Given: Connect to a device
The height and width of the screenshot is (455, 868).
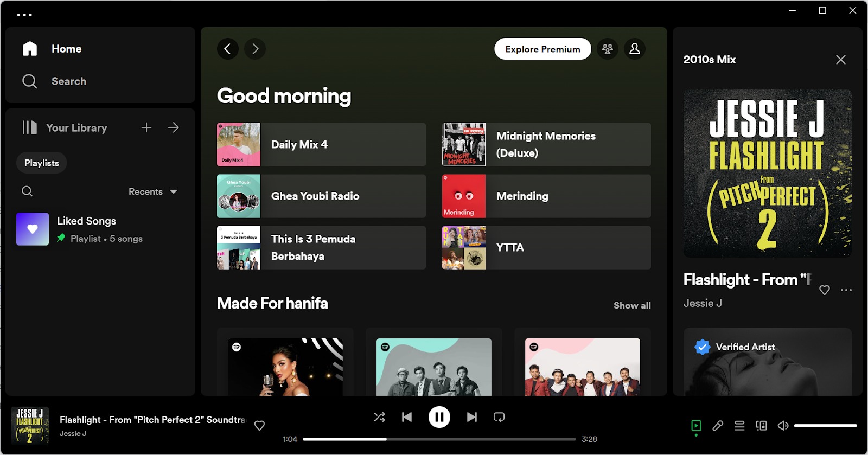Looking at the screenshot, I should click(761, 426).
